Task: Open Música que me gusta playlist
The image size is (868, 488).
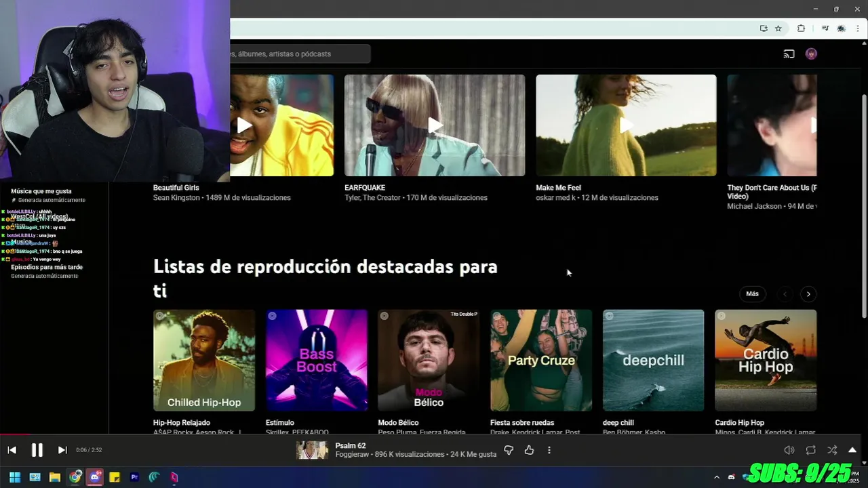Action: coord(41,191)
